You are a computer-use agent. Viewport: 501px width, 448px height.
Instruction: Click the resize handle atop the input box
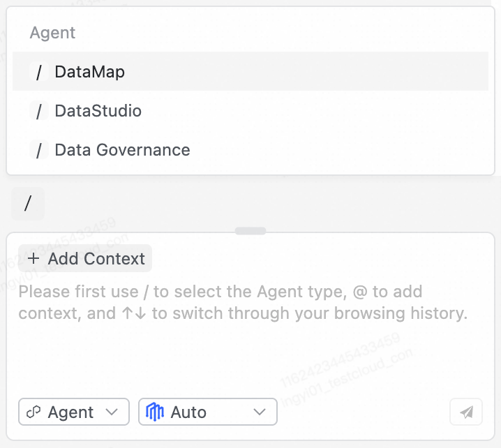(x=250, y=231)
